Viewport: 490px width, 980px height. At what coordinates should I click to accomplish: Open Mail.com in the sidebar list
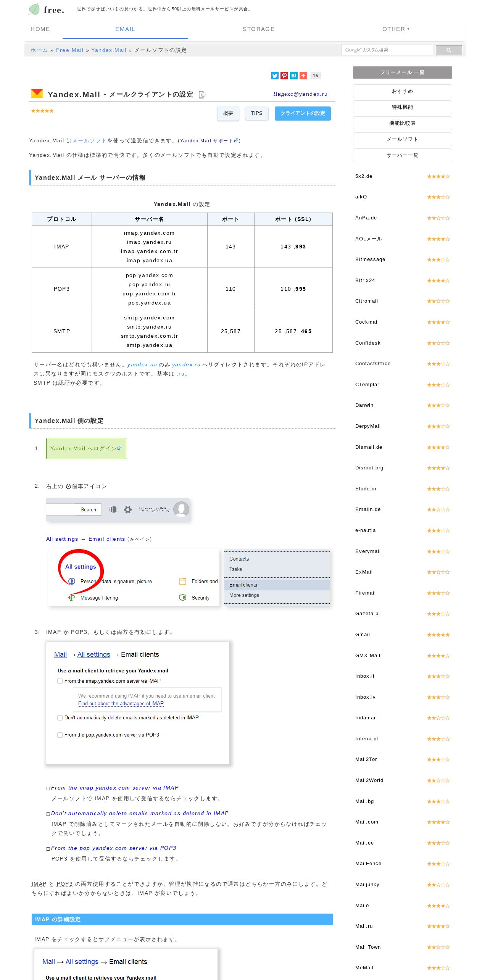(x=367, y=822)
